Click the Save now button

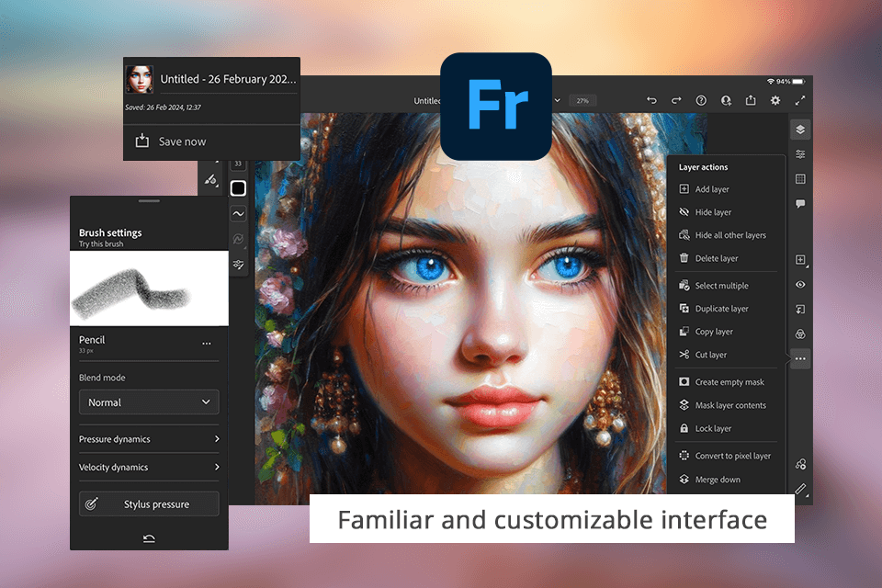171,141
